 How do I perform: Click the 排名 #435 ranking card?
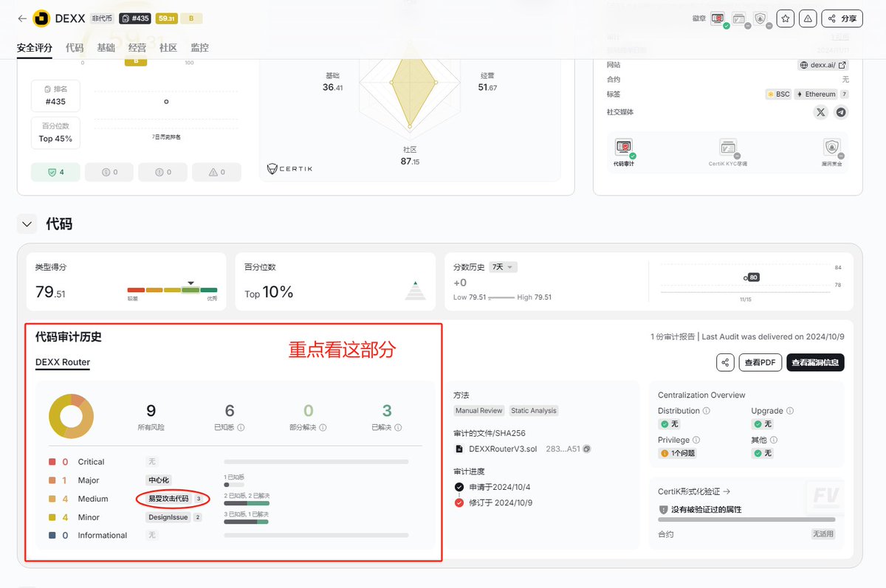(x=55, y=95)
